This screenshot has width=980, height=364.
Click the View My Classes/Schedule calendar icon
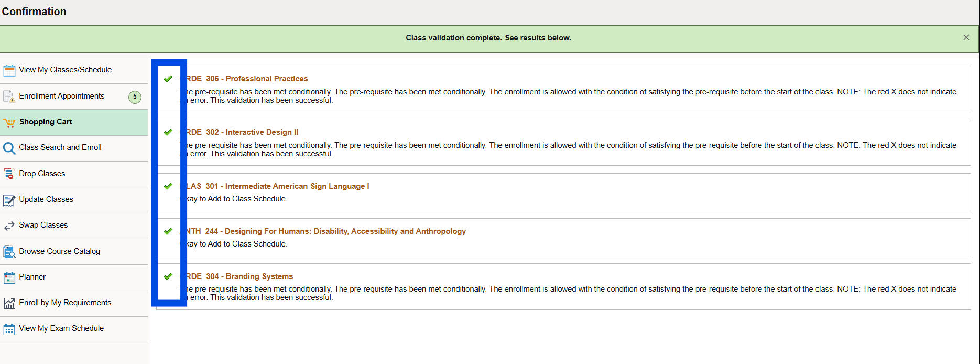tap(9, 70)
